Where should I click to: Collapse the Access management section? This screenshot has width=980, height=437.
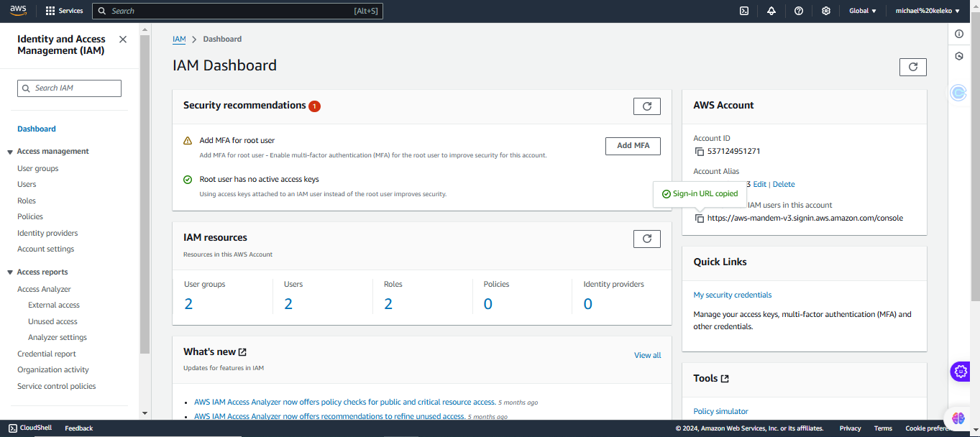pyautogui.click(x=10, y=152)
